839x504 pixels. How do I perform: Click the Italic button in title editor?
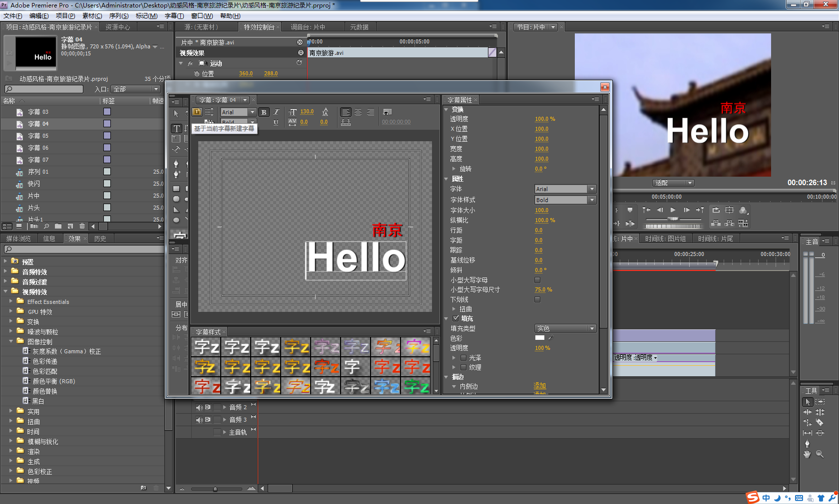(x=276, y=112)
